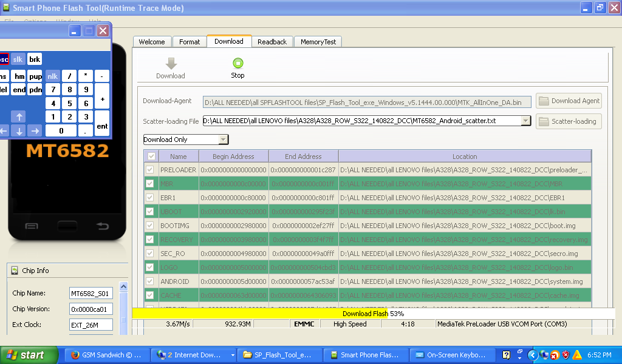Click the phone image menu key icon

32,226
